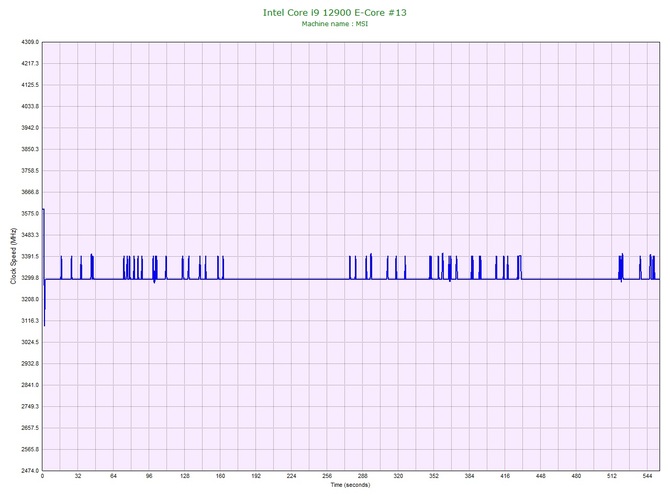Image resolution: width=670 pixels, height=502 pixels.
Task: Select the 3758.5 y-axis value
Action: [30, 170]
